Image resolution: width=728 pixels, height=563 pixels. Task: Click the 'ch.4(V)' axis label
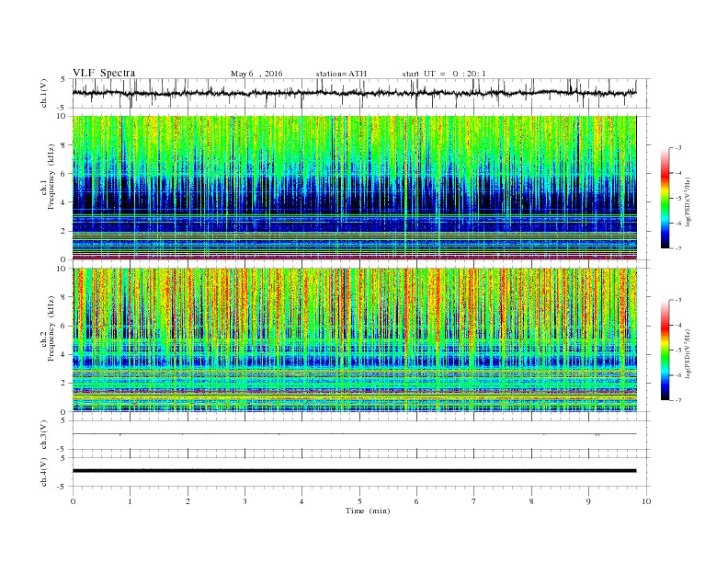coord(44,472)
